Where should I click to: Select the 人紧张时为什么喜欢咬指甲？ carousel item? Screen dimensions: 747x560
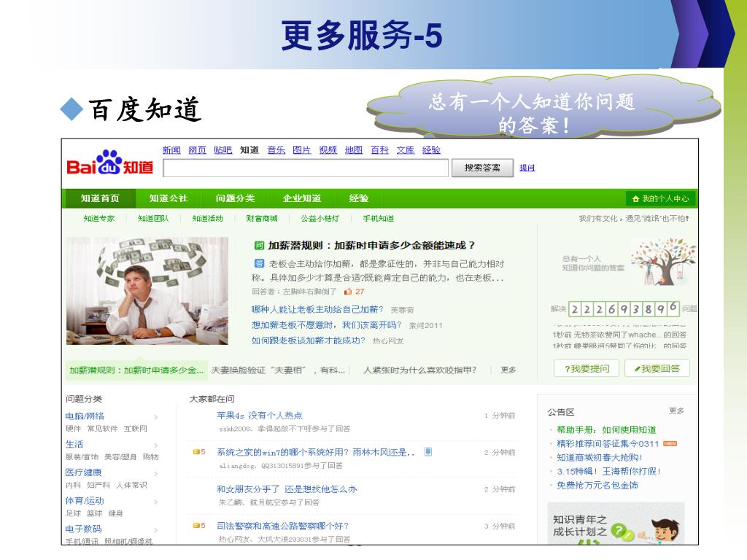click(x=419, y=370)
